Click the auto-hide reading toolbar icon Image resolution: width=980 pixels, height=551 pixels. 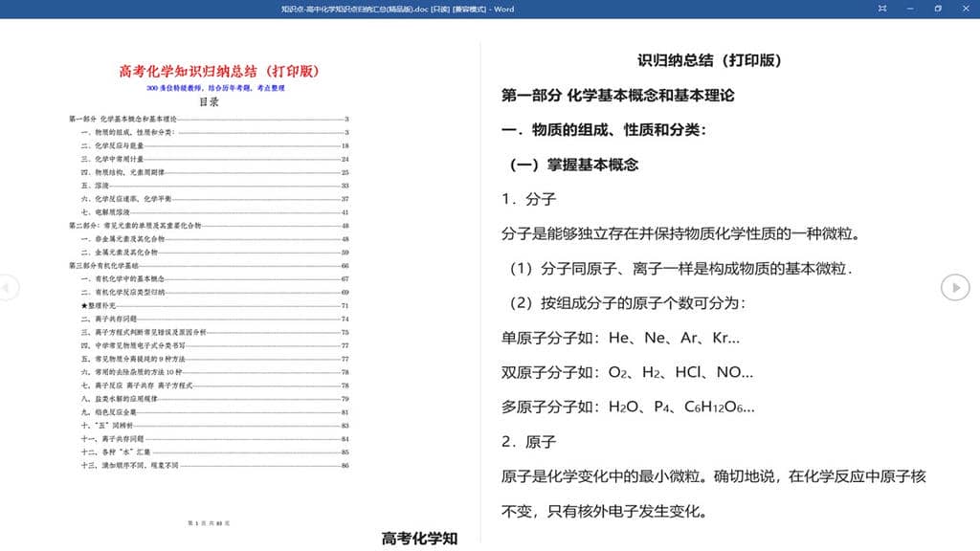881,9
